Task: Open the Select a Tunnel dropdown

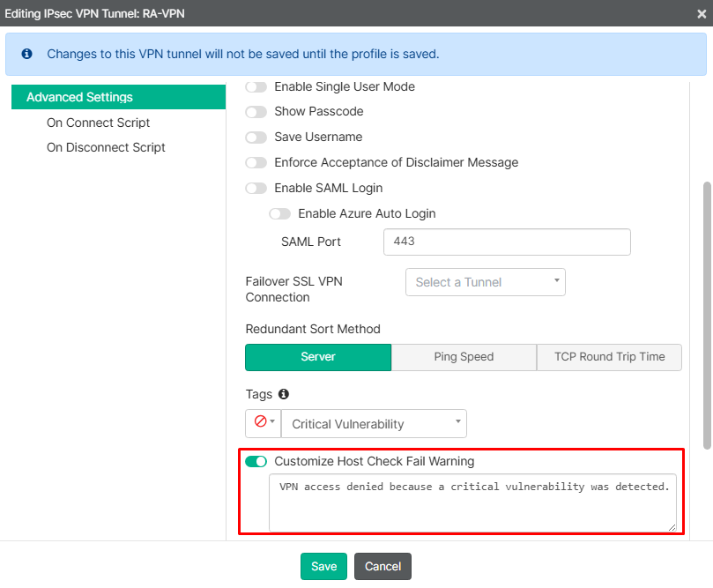Action: 485,280
